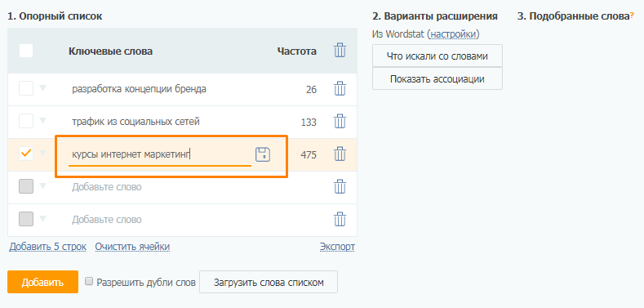Screen dimensions: 644x308
Task: Check the 'разработка концепции бренда' row checkbox
Action: 26,88
